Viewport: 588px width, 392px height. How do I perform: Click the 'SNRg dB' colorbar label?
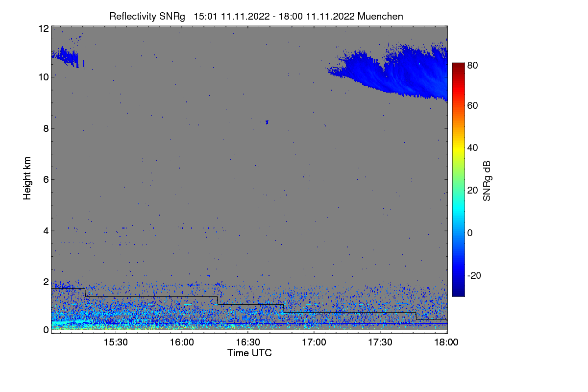[x=486, y=181]
